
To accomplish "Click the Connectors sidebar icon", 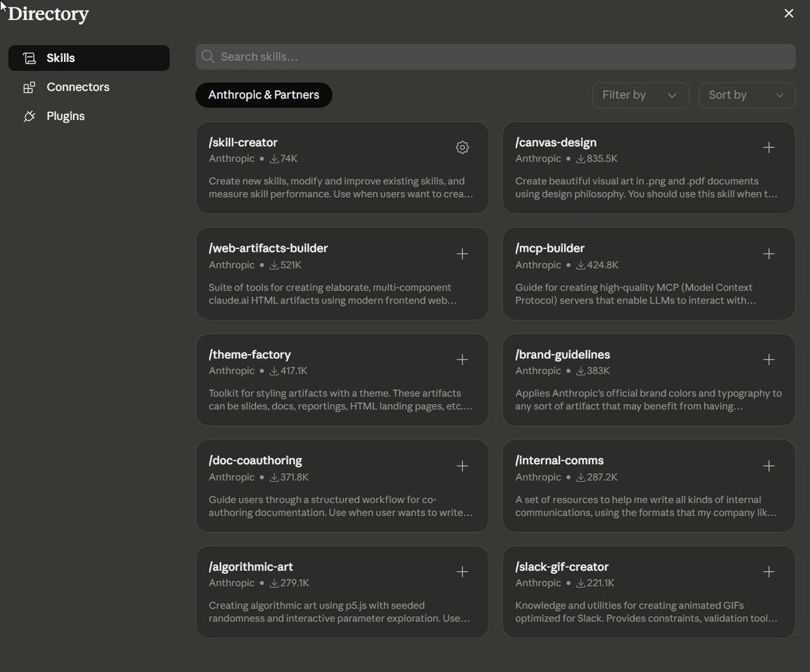I will tap(29, 87).
